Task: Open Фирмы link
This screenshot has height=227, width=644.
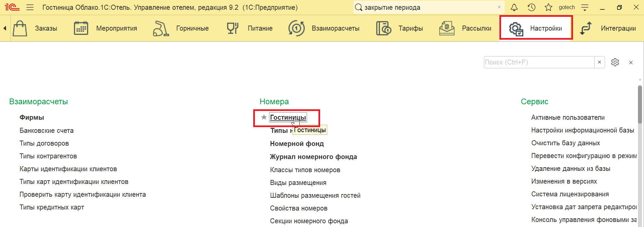Action: coord(32,117)
